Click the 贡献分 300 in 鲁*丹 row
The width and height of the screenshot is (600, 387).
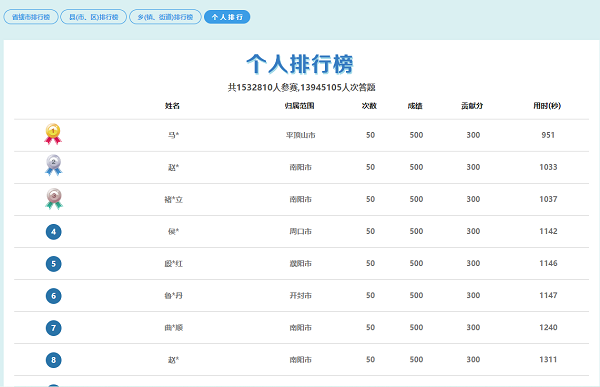tap(473, 296)
